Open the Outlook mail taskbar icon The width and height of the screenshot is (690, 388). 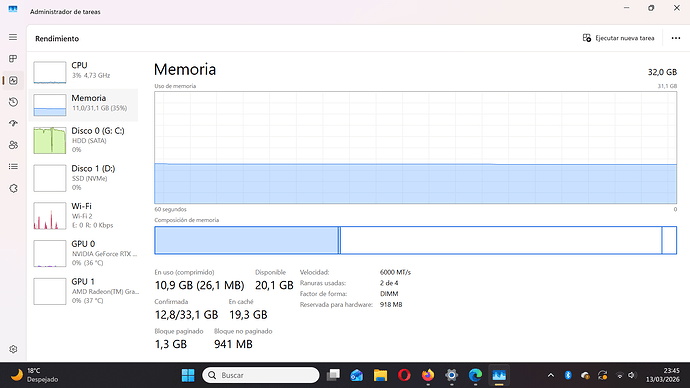pyautogui.click(x=357, y=375)
